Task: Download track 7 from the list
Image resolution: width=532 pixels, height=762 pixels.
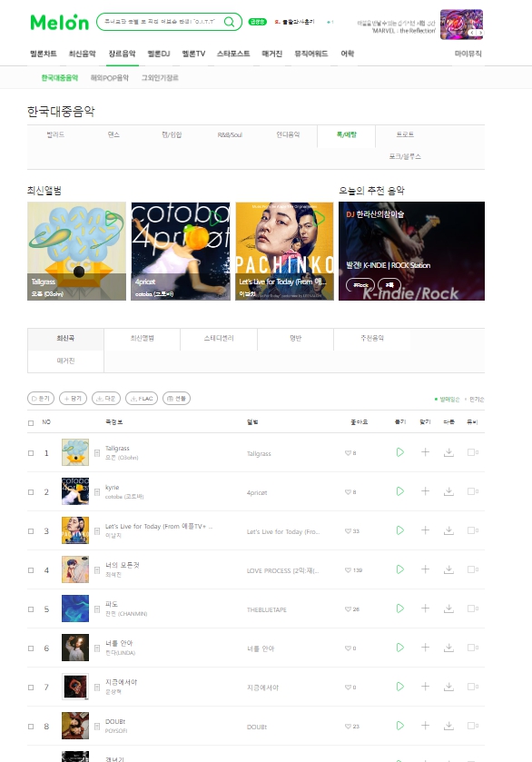Action: (x=448, y=687)
